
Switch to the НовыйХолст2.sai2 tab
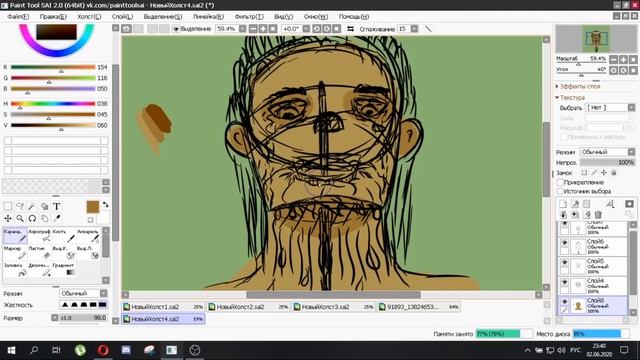click(x=248, y=307)
